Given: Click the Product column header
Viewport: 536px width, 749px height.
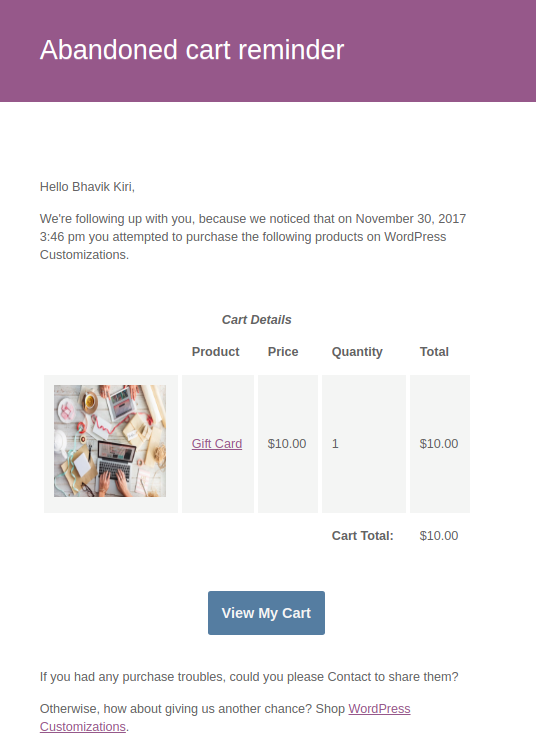Looking at the screenshot, I should click(x=215, y=352).
